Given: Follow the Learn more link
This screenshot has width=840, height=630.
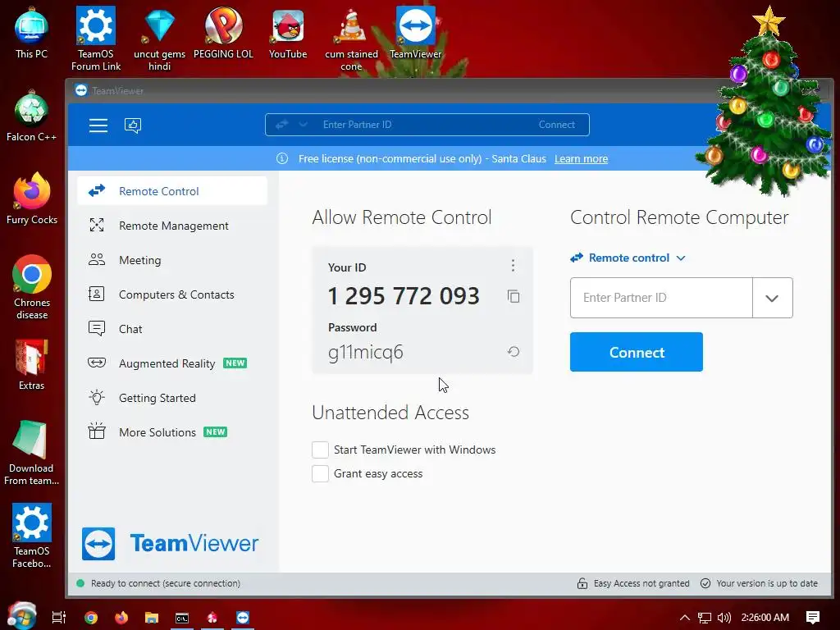Looking at the screenshot, I should (581, 158).
